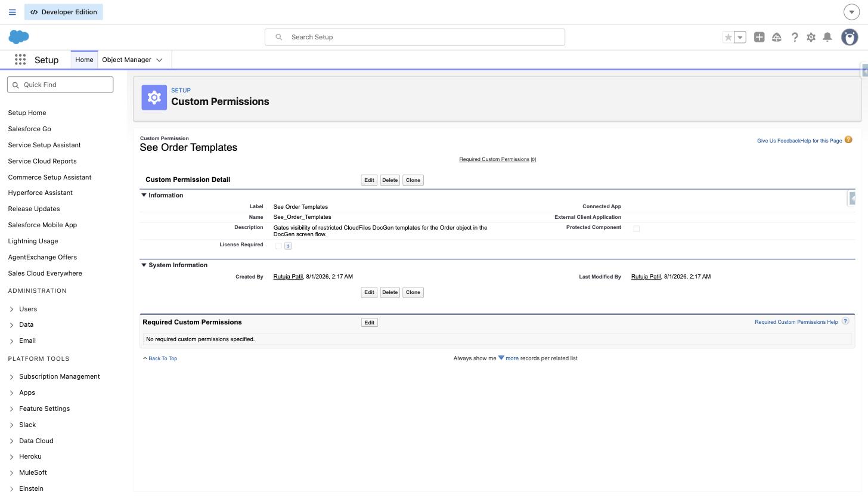This screenshot has height=498, width=868.
Task: Click the SETUP breadcrumb link
Action: (181, 91)
